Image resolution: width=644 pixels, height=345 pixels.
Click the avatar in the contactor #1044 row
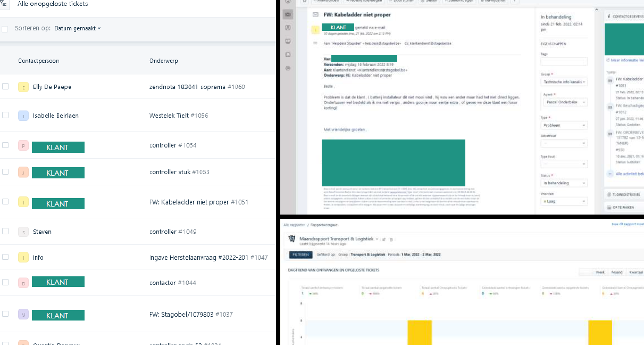pyautogui.click(x=23, y=283)
